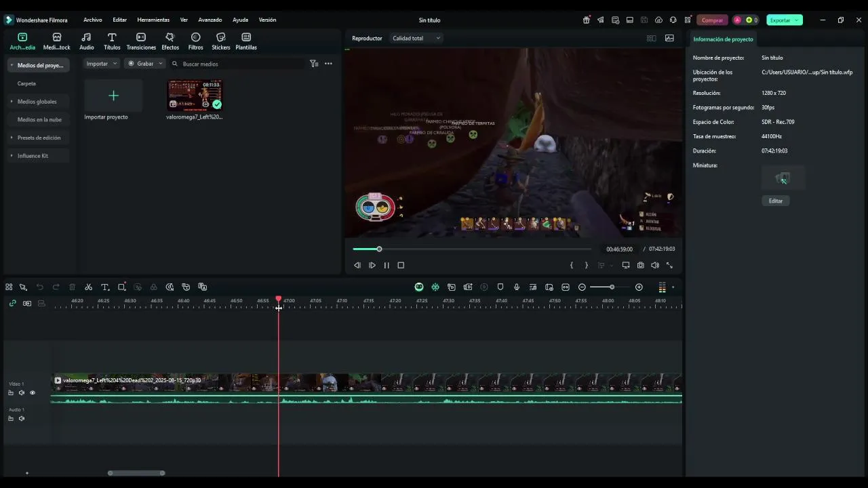This screenshot has width=868, height=488.
Task: Open the Audio media tab
Action: (87, 41)
